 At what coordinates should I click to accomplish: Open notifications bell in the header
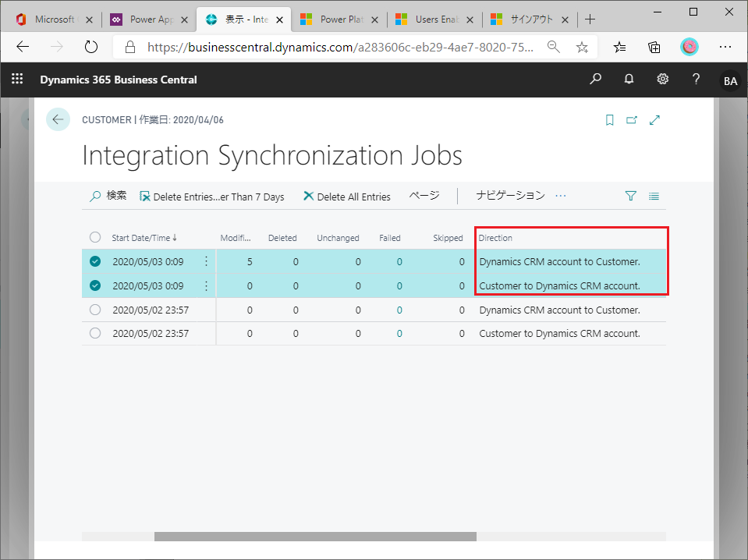pyautogui.click(x=629, y=80)
